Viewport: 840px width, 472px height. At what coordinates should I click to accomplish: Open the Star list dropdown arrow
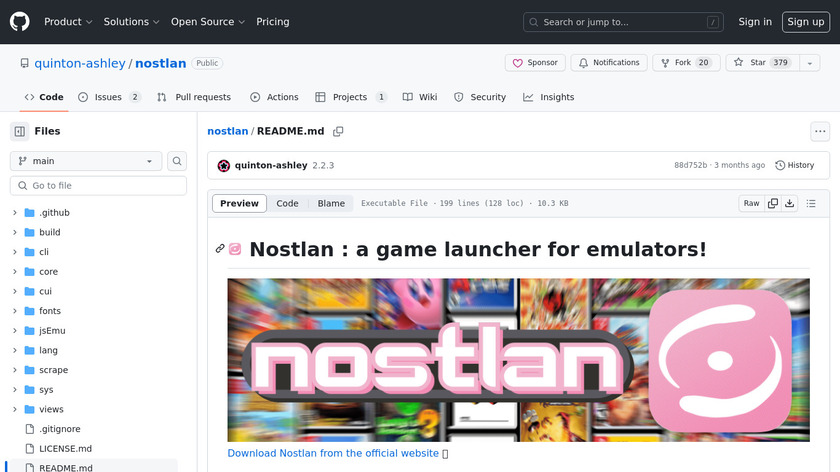tap(809, 63)
